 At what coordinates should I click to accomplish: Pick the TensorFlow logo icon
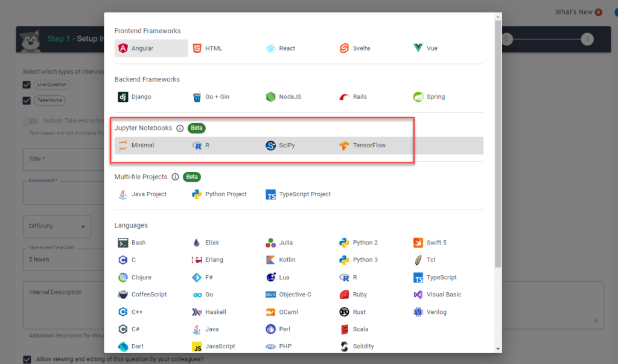pyautogui.click(x=344, y=145)
